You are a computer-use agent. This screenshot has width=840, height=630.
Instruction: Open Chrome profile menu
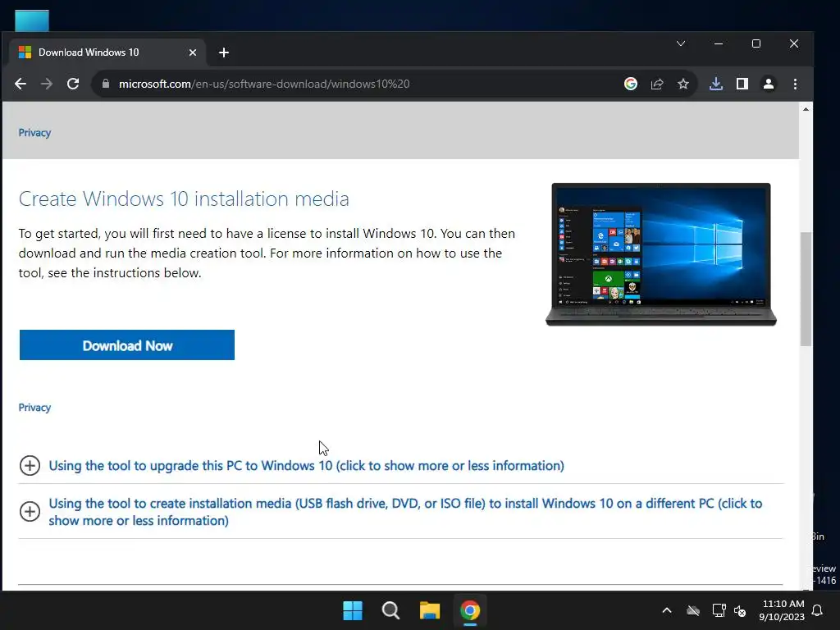pyautogui.click(x=768, y=84)
